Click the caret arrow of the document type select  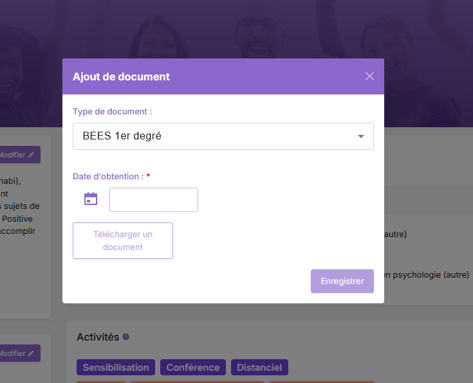(x=361, y=136)
